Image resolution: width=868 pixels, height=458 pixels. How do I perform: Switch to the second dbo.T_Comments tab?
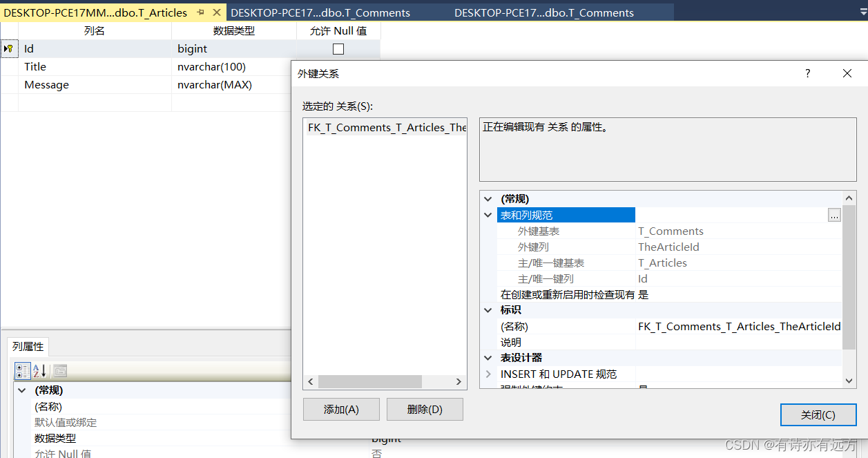tap(320, 12)
